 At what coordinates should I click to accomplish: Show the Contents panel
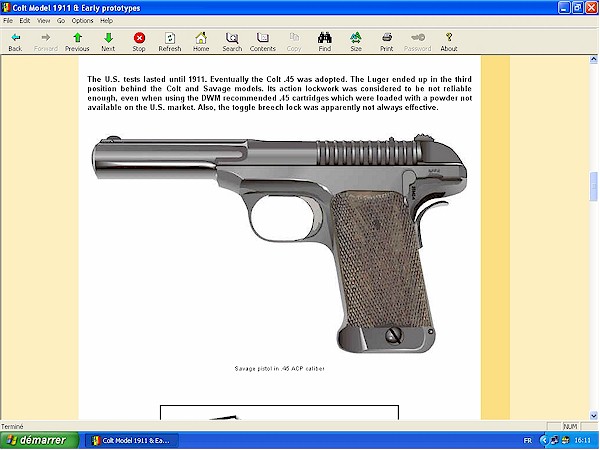click(x=262, y=42)
